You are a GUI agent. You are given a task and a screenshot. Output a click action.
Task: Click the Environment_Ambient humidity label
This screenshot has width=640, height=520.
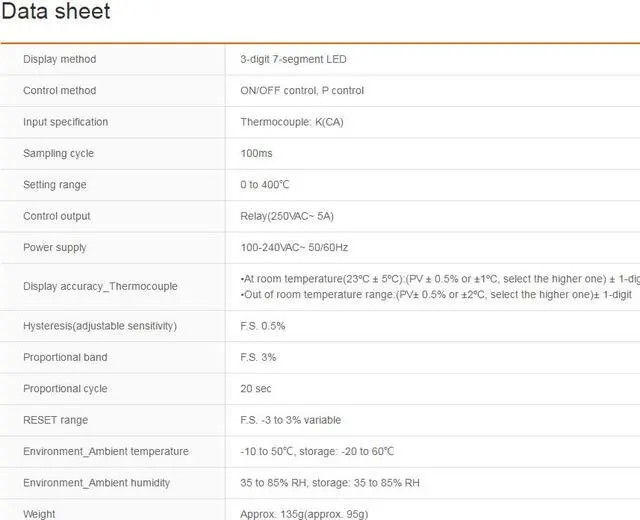pyautogui.click(x=96, y=483)
